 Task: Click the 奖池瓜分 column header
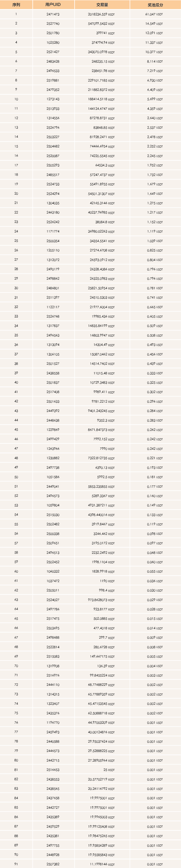pyautogui.click(x=155, y=5)
